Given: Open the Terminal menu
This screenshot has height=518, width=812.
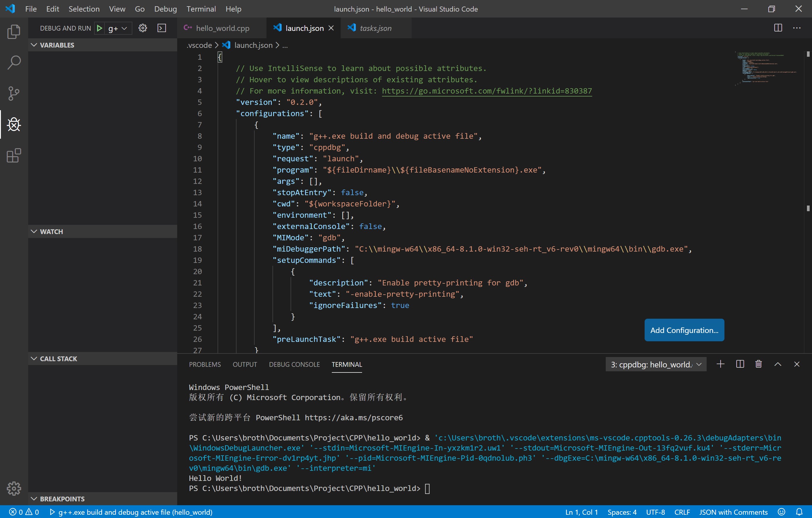Looking at the screenshot, I should click(201, 9).
